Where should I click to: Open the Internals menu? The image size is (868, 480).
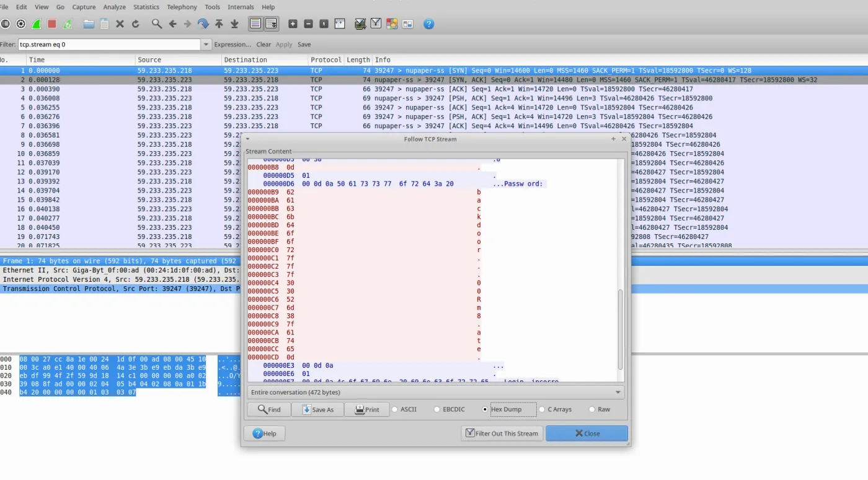tap(241, 7)
